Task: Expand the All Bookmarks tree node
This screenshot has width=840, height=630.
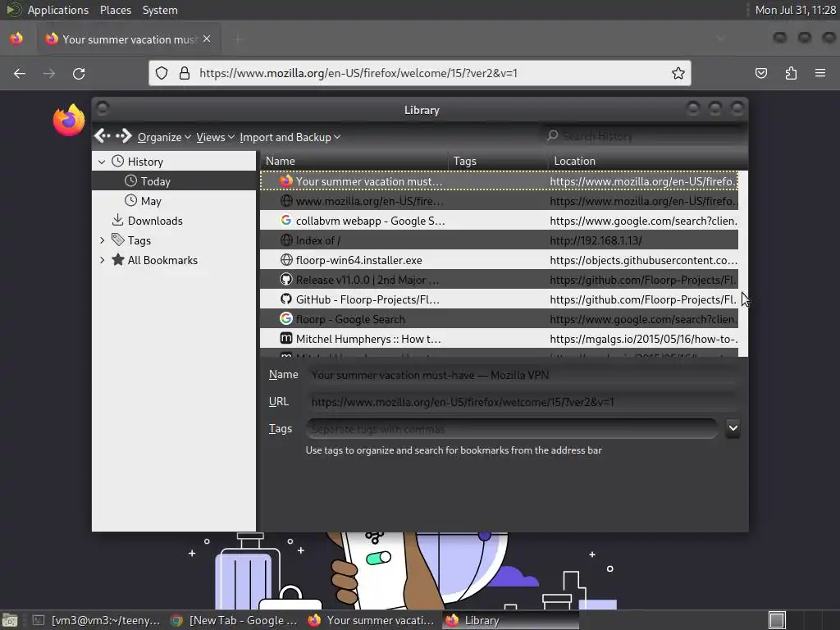Action: tap(102, 260)
